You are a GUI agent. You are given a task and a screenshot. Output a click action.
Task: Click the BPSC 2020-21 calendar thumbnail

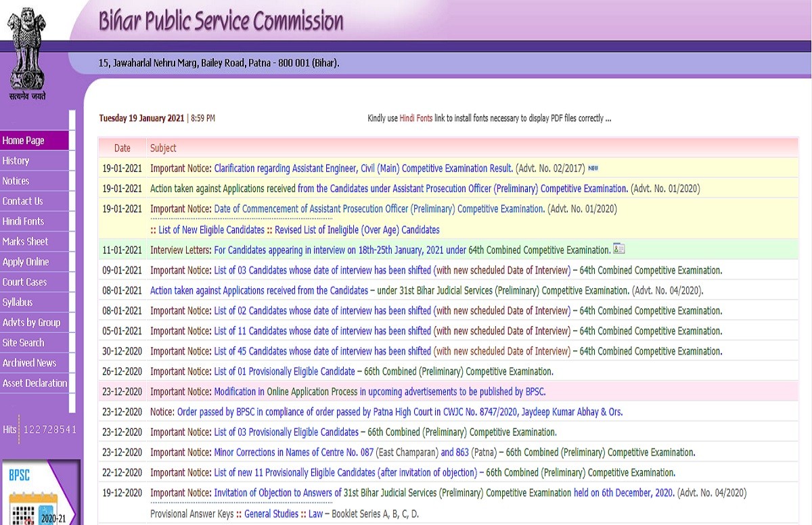pos(40,494)
